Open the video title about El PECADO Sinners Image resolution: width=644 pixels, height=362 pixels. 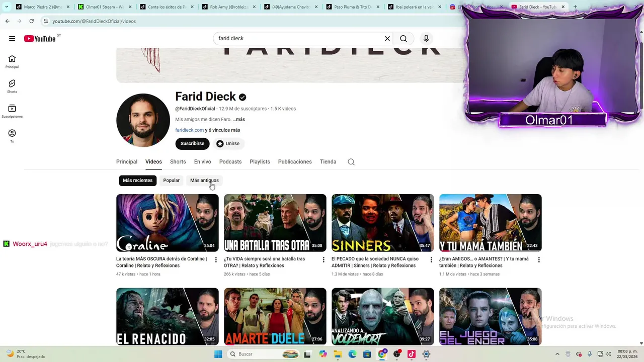coord(375,262)
